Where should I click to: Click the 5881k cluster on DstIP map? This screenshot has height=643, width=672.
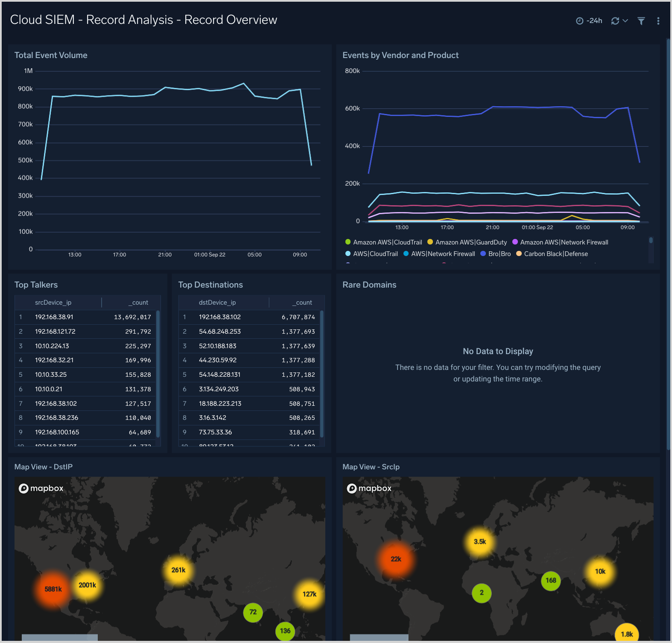coord(53,589)
